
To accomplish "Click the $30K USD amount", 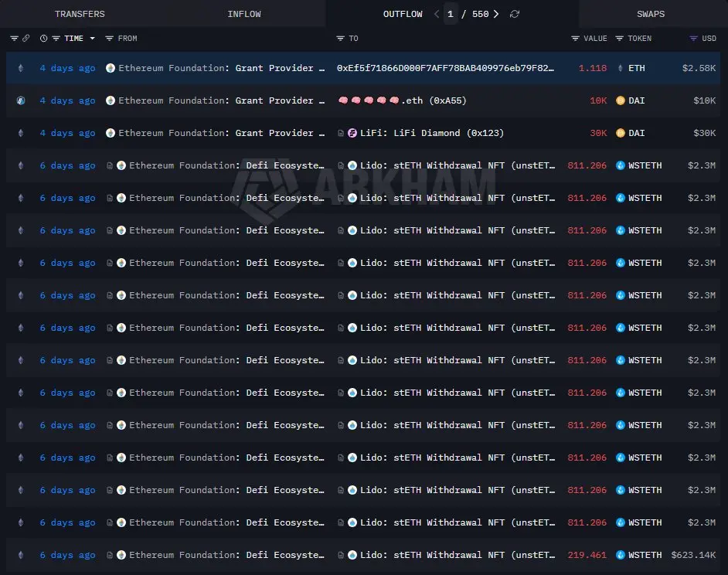I will coord(704,133).
